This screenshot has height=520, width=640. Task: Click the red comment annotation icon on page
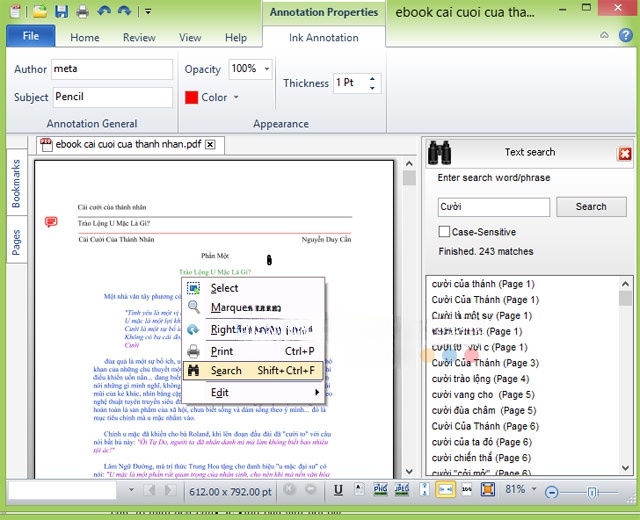[51, 222]
